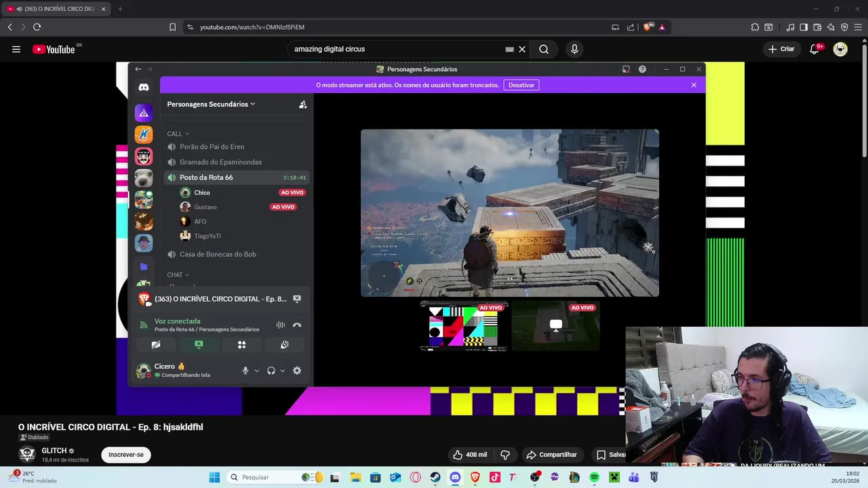This screenshot has height=488, width=868.
Task: Click Desativar streamer mode button
Action: (x=521, y=85)
